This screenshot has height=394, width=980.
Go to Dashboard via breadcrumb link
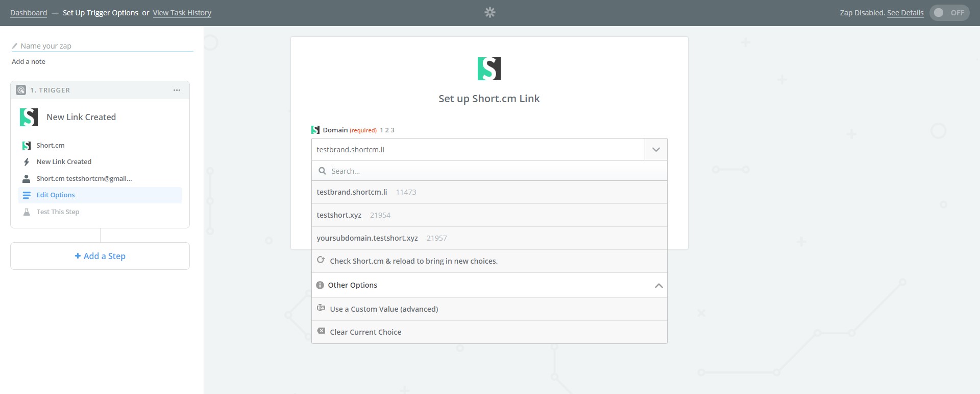29,13
